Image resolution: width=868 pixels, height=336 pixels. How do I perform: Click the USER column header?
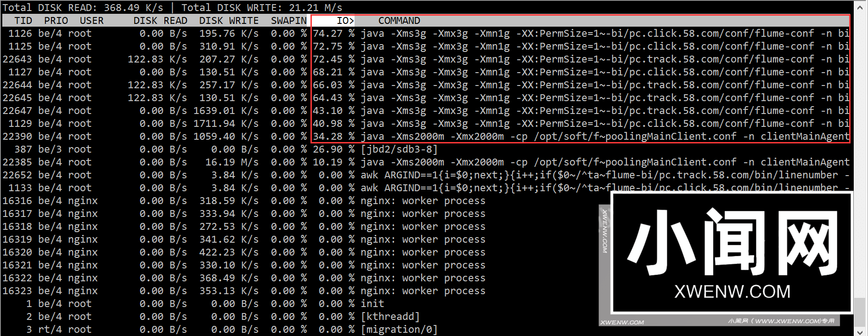[92, 21]
